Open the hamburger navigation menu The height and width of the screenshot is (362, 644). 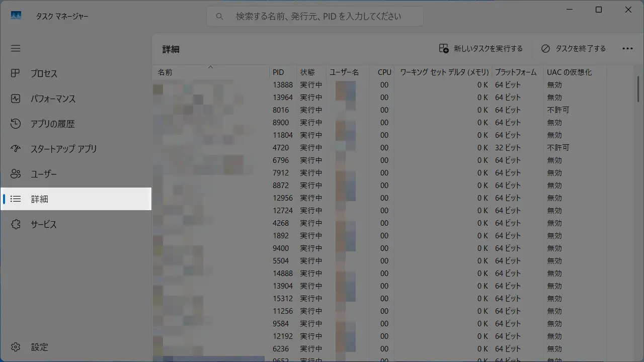click(16, 48)
